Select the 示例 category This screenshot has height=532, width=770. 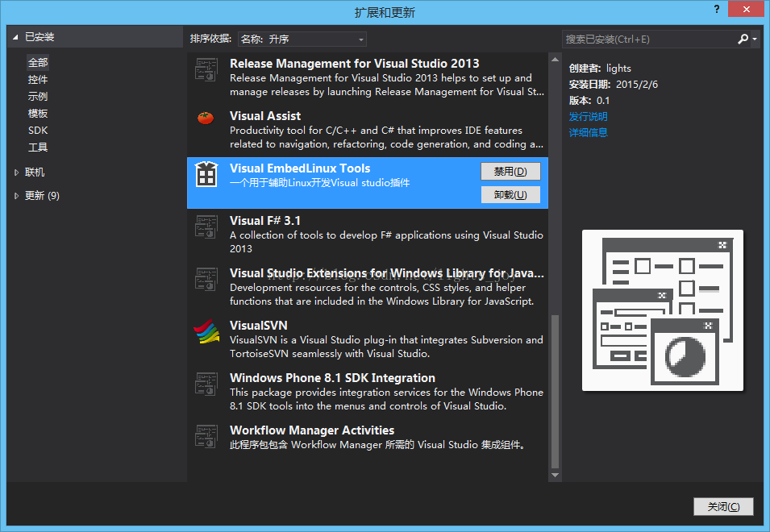click(x=38, y=97)
